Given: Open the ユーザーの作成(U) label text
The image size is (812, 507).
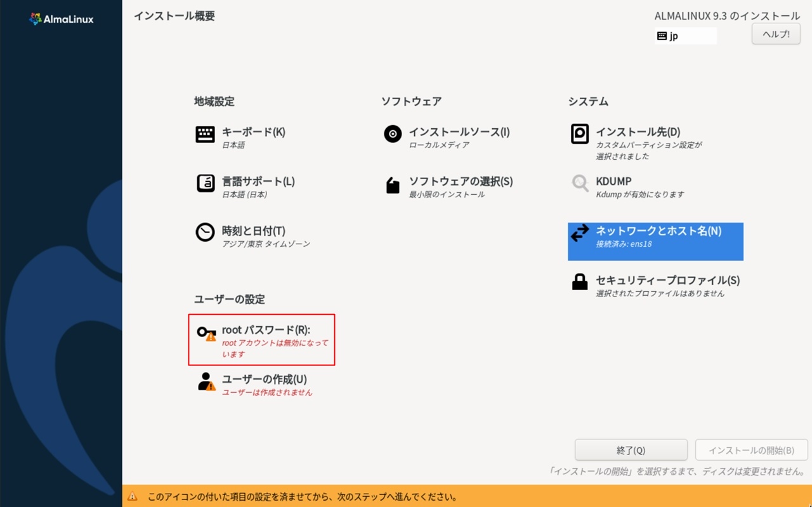Looking at the screenshot, I should pyautogui.click(x=264, y=379).
